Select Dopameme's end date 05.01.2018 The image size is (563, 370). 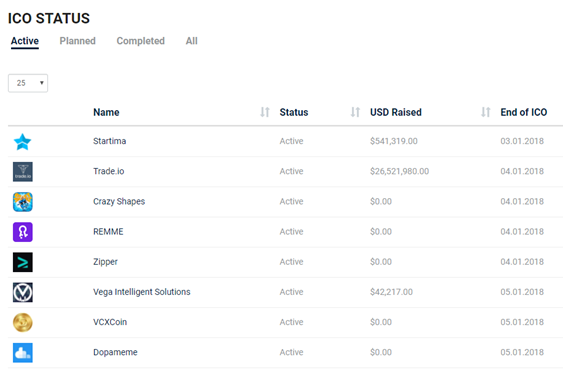click(522, 352)
